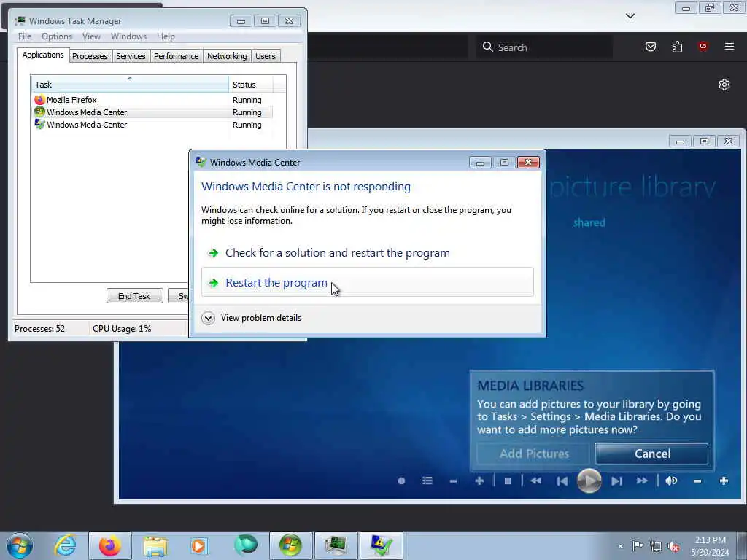Open Windows Explorer folder on the taskbar

[155, 545]
